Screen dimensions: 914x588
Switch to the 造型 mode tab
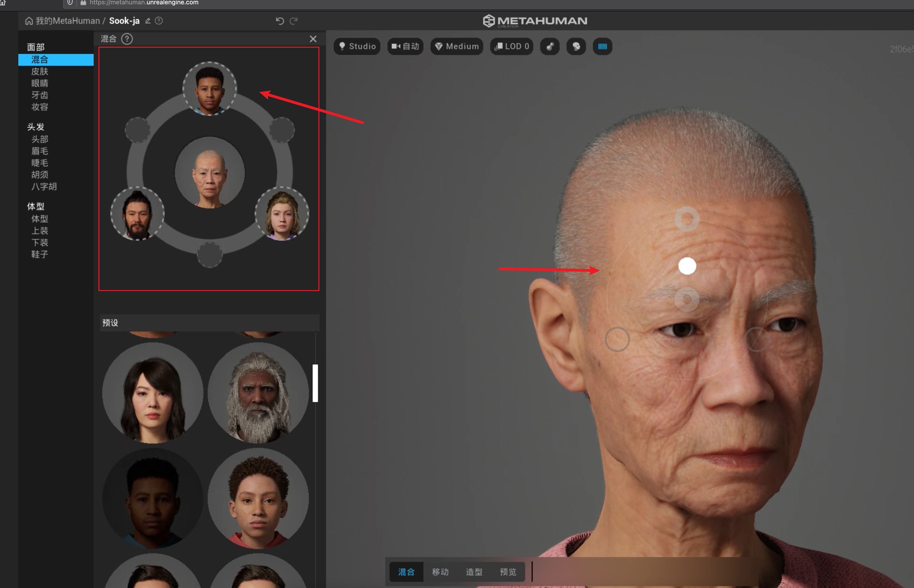click(x=474, y=572)
